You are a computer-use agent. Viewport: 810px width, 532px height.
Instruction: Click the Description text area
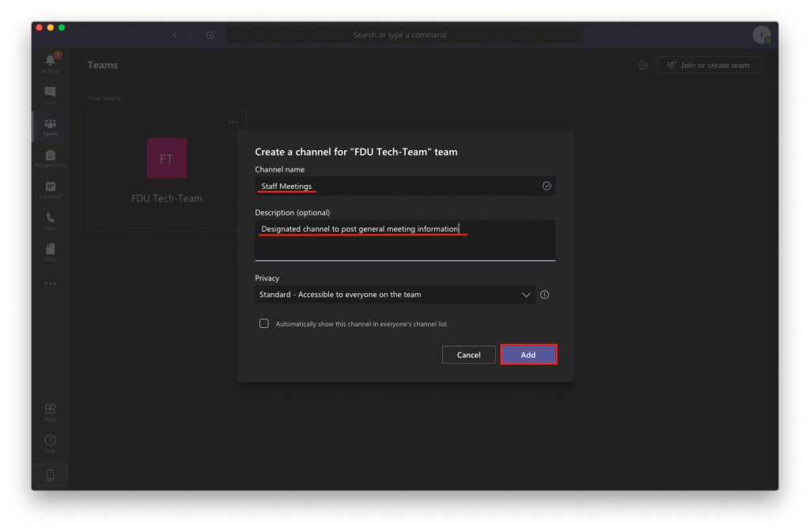click(x=405, y=240)
